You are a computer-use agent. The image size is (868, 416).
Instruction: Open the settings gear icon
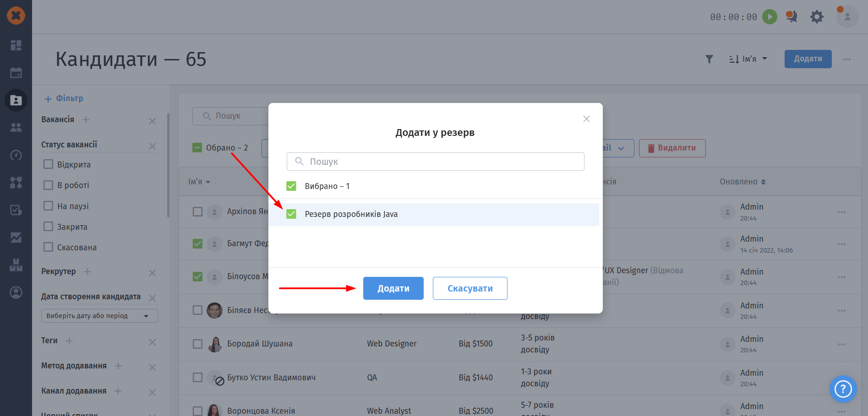tap(817, 17)
